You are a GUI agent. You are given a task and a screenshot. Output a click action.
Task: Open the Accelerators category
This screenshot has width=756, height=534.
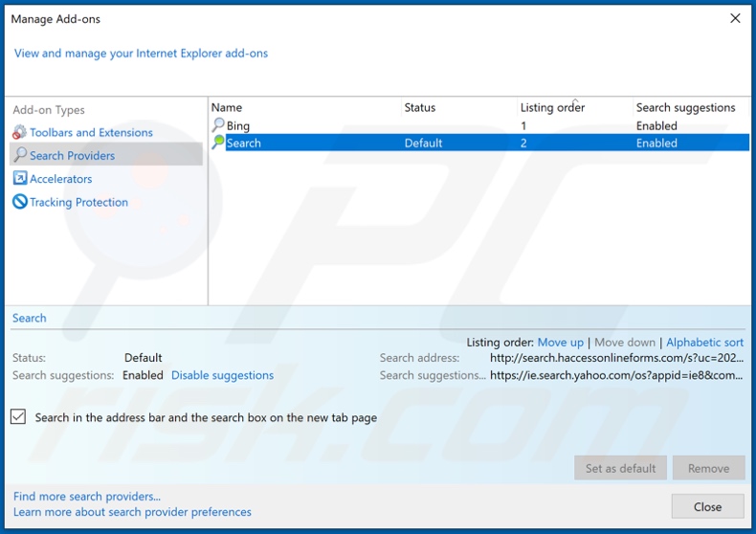pos(60,179)
